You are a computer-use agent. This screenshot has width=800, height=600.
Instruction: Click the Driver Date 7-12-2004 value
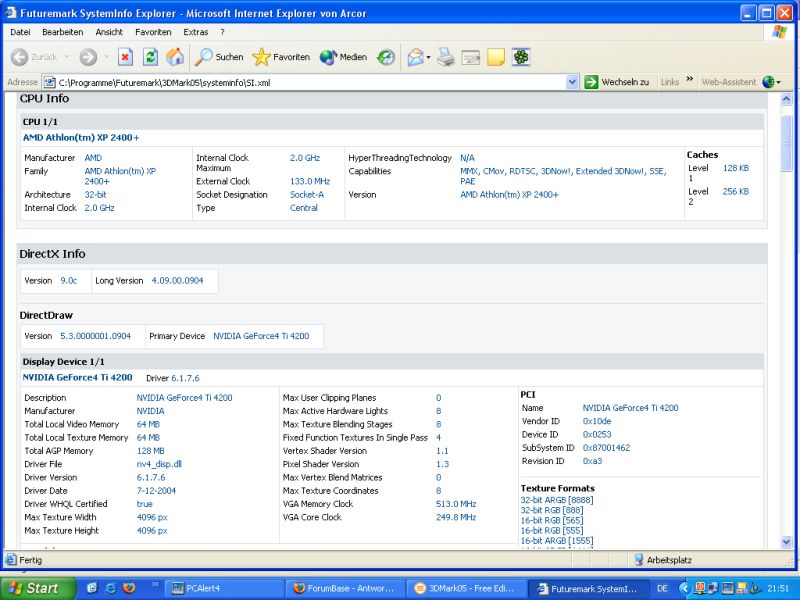tap(156, 490)
